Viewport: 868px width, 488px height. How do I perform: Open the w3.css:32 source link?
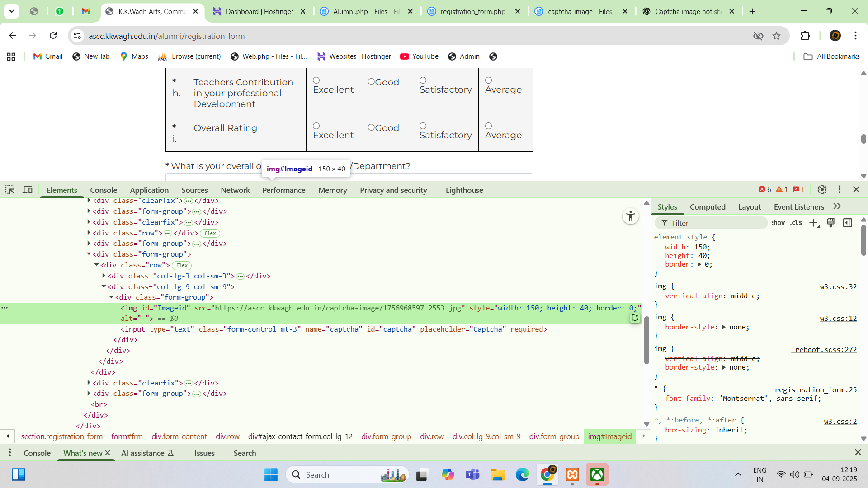point(838,286)
